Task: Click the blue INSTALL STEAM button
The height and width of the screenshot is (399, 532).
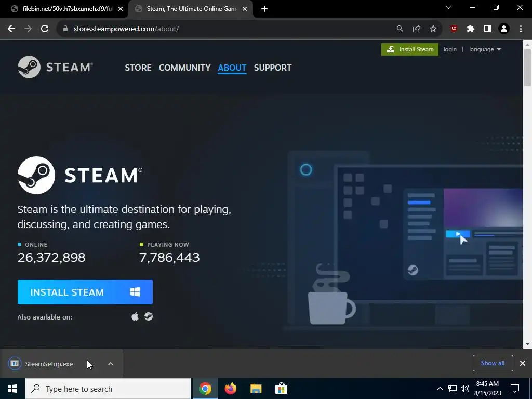Action: click(x=85, y=292)
